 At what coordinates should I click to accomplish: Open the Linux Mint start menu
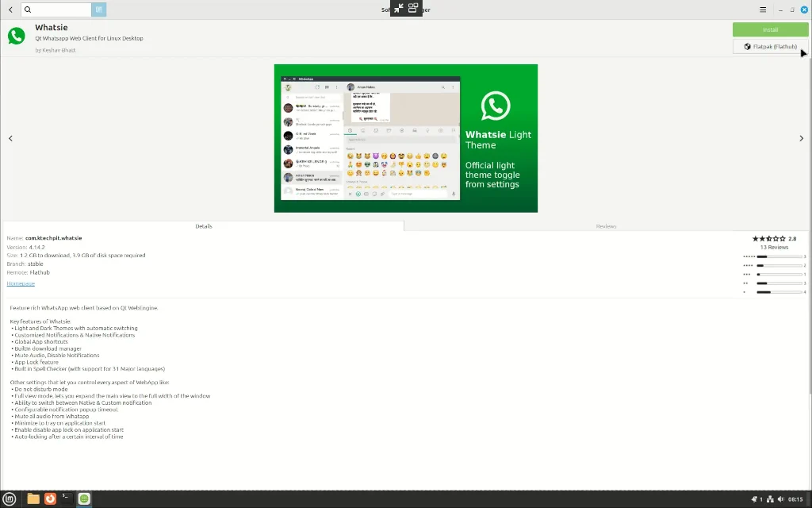pyautogui.click(x=10, y=498)
